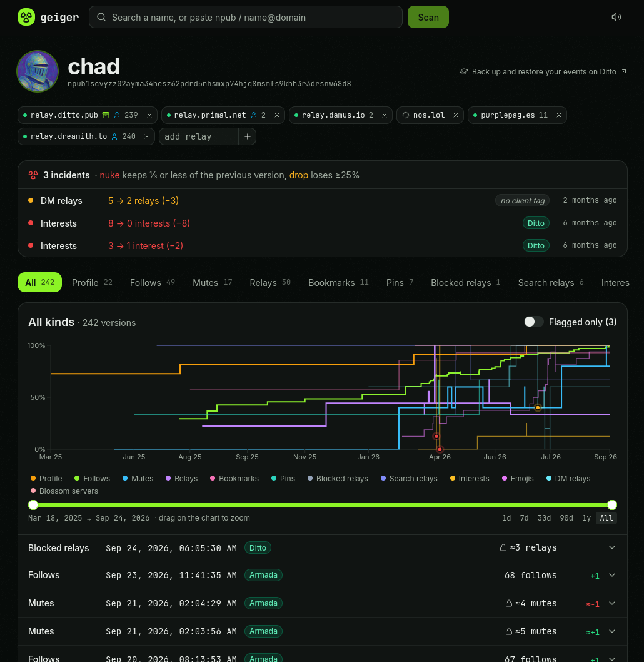Click the loading spinner on nos.lol chip
This screenshot has width=644, height=662.
click(x=406, y=115)
